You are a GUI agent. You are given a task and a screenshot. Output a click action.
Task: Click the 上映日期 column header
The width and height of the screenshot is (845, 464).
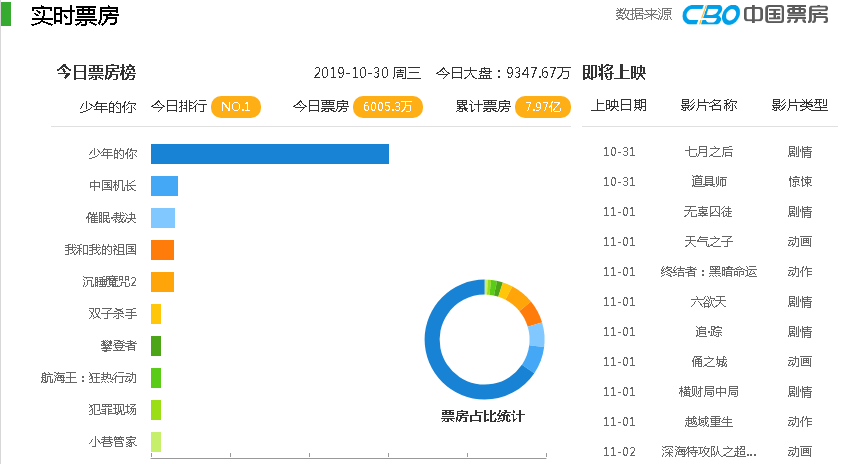(619, 105)
